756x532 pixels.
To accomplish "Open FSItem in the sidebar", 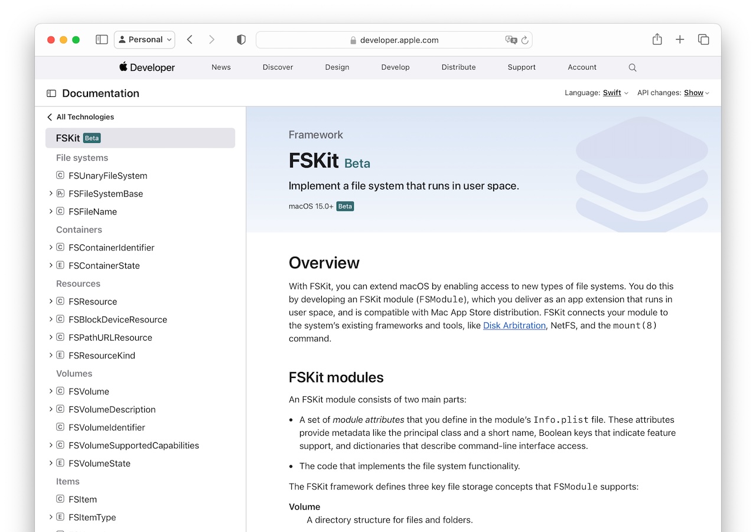I will click(x=83, y=500).
